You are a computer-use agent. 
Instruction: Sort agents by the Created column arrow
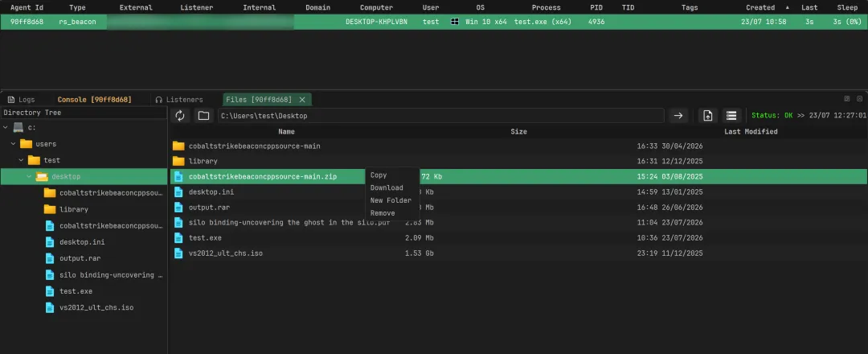[x=788, y=8]
